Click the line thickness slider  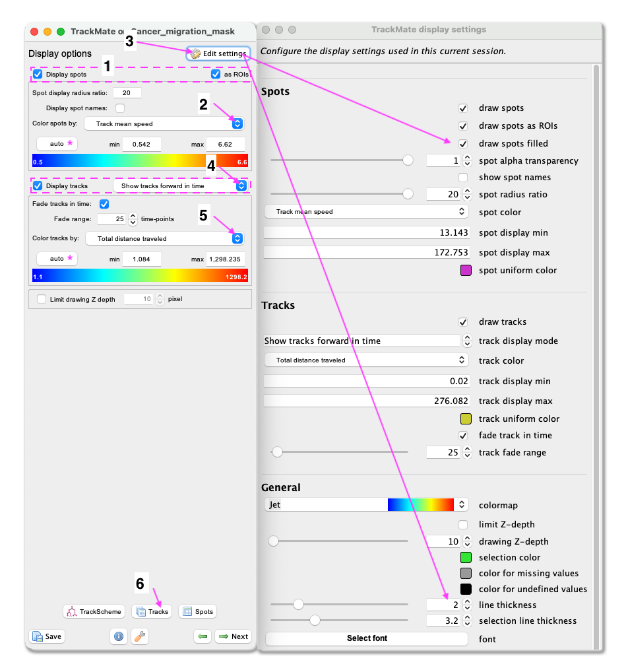pyautogui.click(x=340, y=604)
